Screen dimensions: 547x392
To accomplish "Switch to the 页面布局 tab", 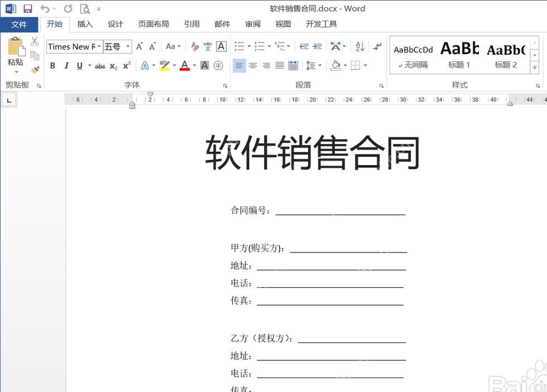I will coord(153,24).
